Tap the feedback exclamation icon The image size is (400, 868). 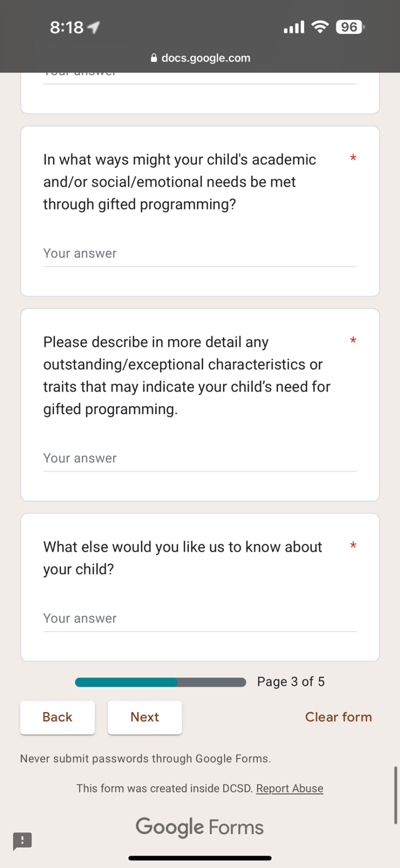click(x=22, y=841)
